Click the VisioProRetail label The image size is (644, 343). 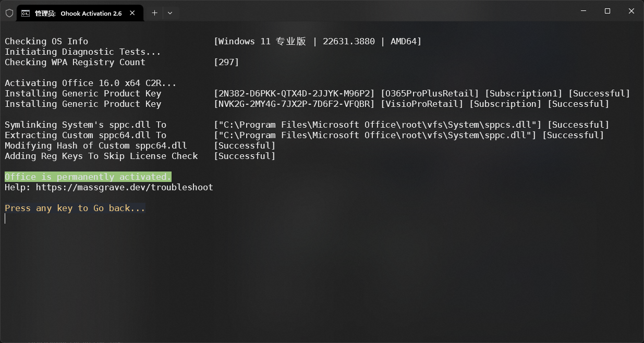[422, 104]
